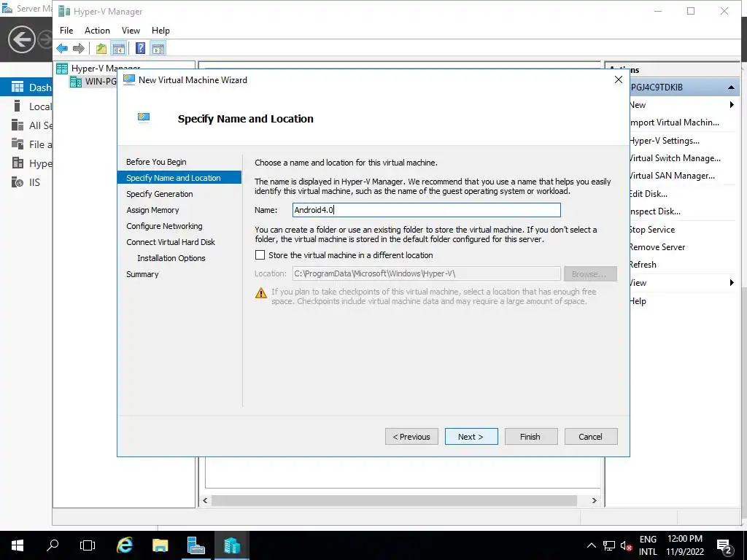
Task: Select All Servers icon in Server Manager
Action: 18,125
